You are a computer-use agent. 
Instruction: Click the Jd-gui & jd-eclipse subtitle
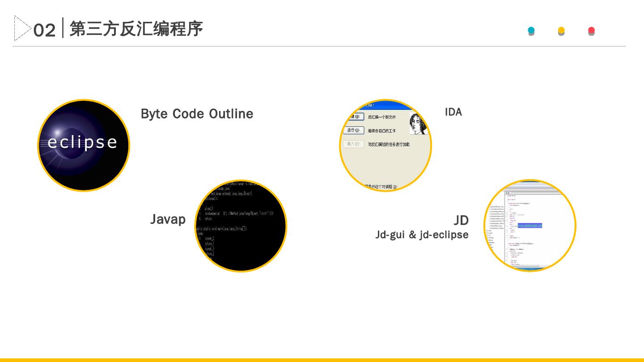422,235
